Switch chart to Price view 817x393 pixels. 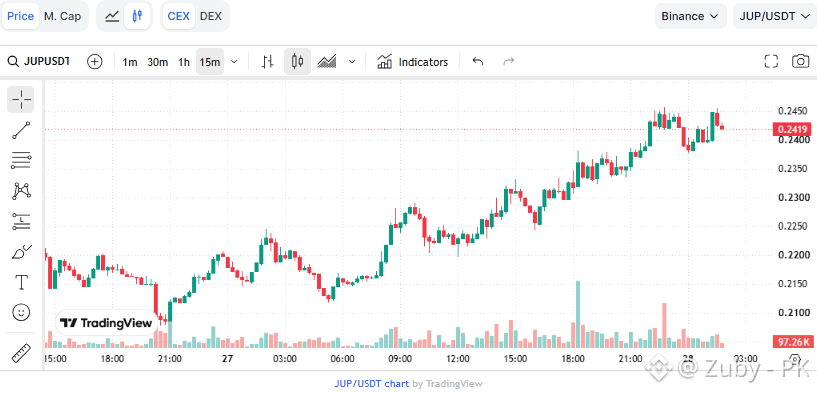[20, 16]
